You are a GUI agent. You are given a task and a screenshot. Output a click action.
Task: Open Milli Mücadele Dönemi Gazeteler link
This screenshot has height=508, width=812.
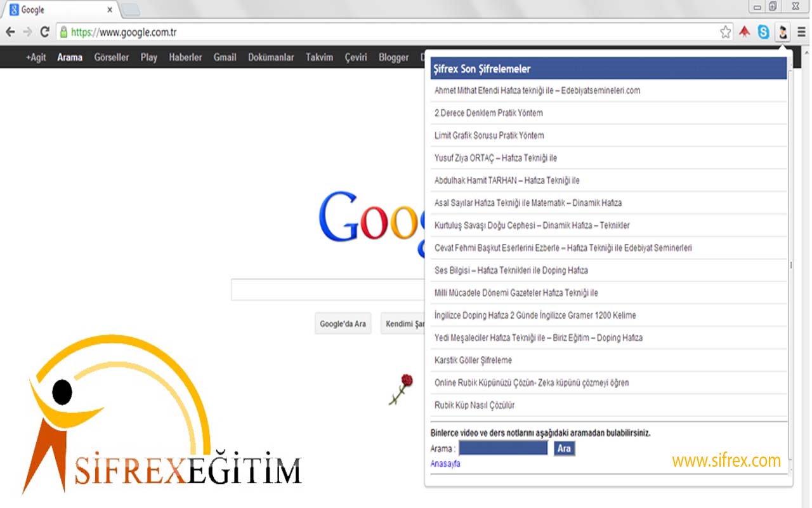click(516, 293)
